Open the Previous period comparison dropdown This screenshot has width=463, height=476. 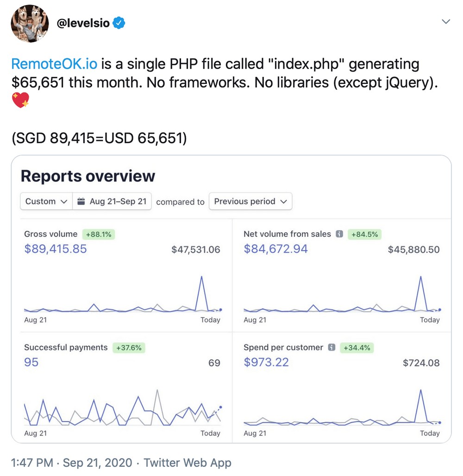click(250, 201)
